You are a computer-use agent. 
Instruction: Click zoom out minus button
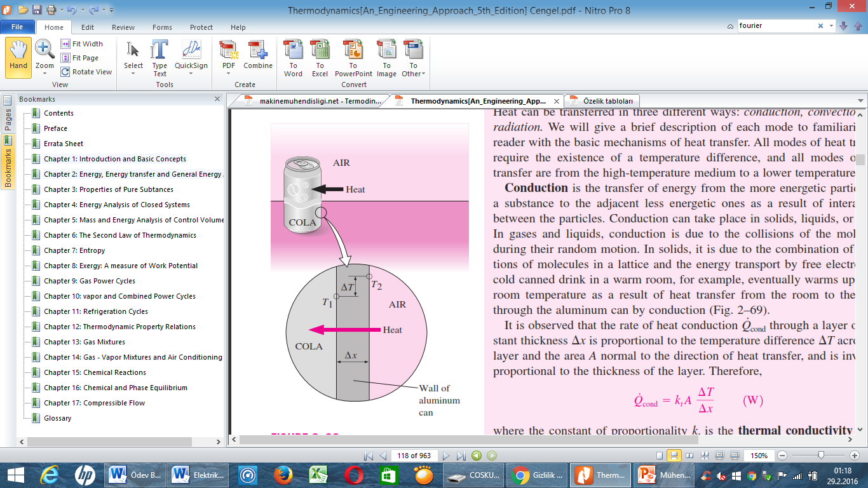pyautogui.click(x=782, y=456)
